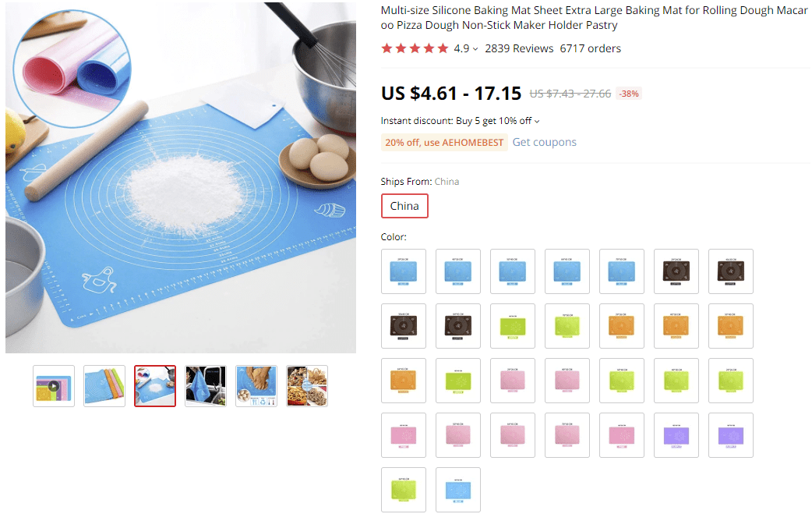The height and width of the screenshot is (521, 812).
Task: Select China as the ships-from option
Action: [x=404, y=206]
